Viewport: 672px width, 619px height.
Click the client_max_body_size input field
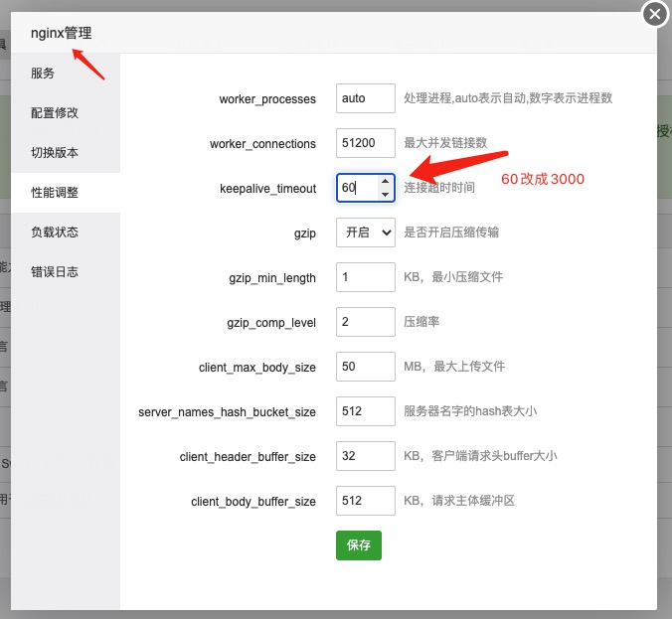tap(366, 367)
